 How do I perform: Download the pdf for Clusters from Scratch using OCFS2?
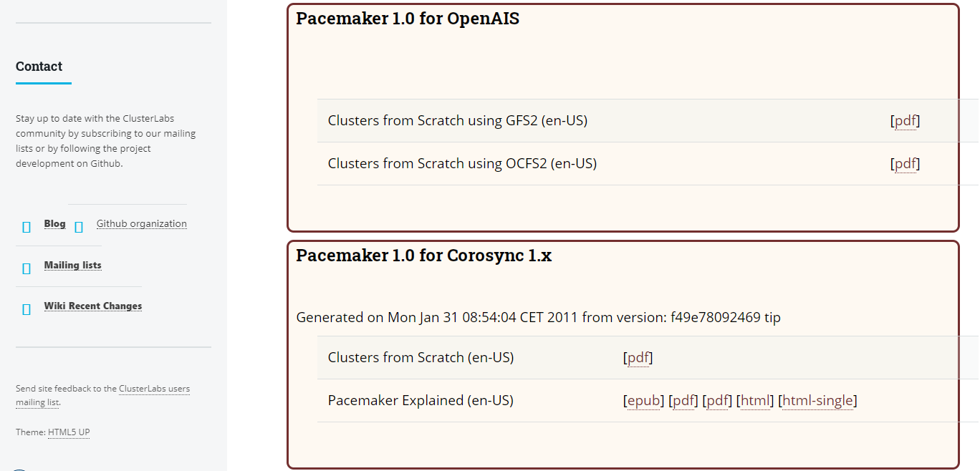pyautogui.click(x=905, y=163)
